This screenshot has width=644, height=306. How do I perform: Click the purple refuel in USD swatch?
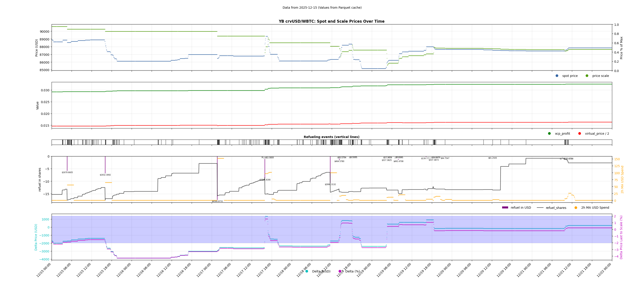pyautogui.click(x=505, y=208)
